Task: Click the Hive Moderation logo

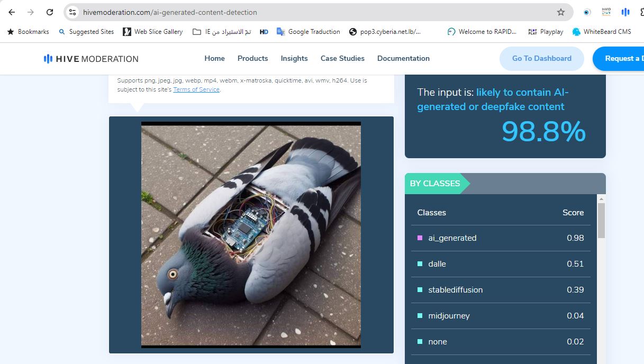Action: pos(91,59)
